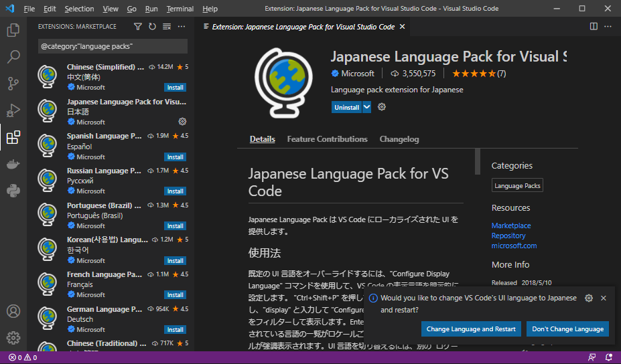Open manage gear for Japanese pack in list
Viewport: 621px width, 364px height.
point(182,122)
